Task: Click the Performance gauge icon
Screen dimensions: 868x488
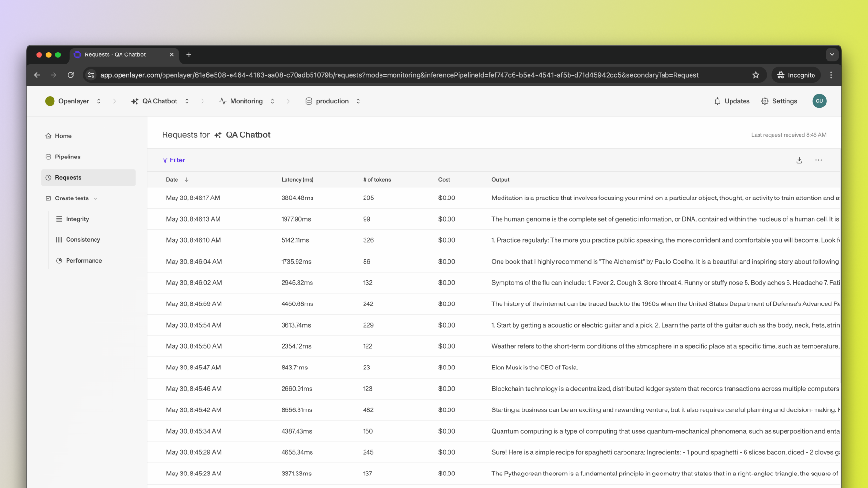Action: (x=59, y=260)
